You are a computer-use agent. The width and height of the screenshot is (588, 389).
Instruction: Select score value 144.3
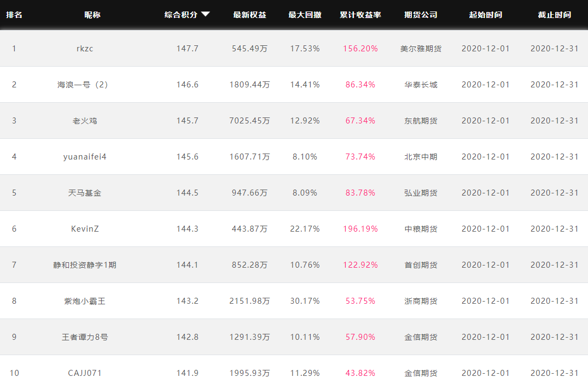pos(188,229)
